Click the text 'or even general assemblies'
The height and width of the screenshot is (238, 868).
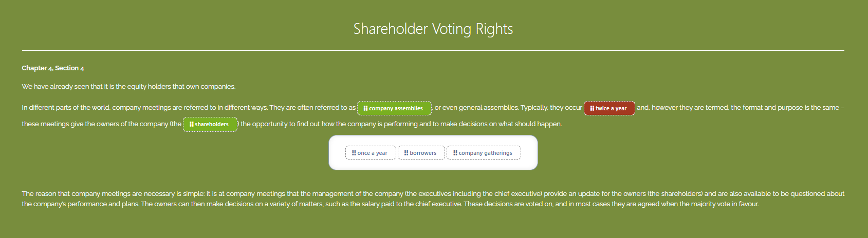click(476, 108)
